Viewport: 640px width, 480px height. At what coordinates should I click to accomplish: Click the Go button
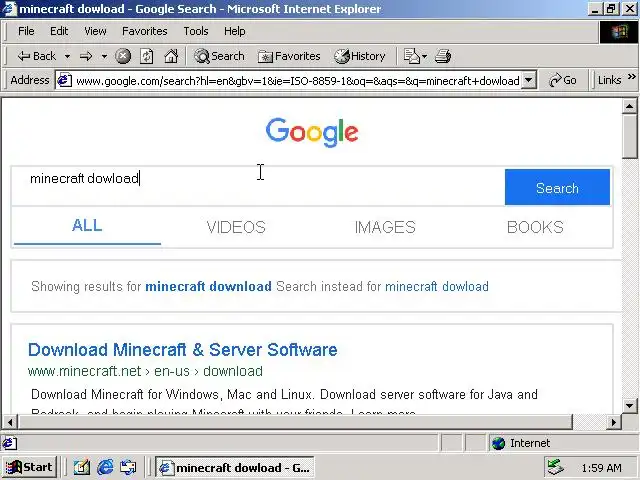[563, 80]
